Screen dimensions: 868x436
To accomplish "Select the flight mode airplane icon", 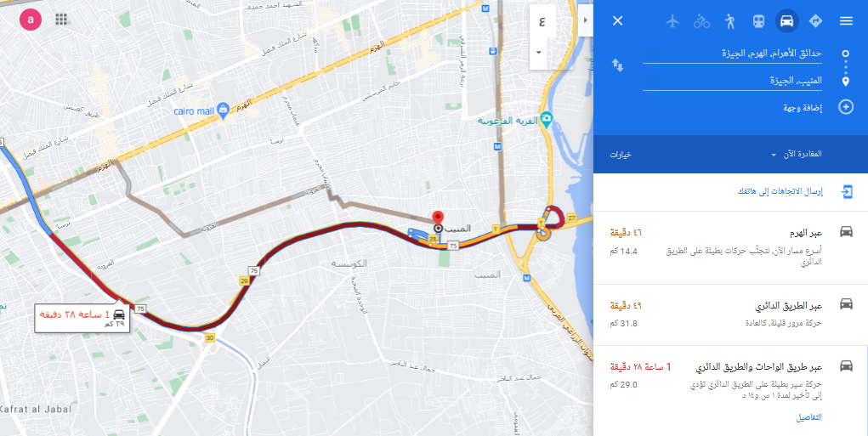I will point(672,21).
